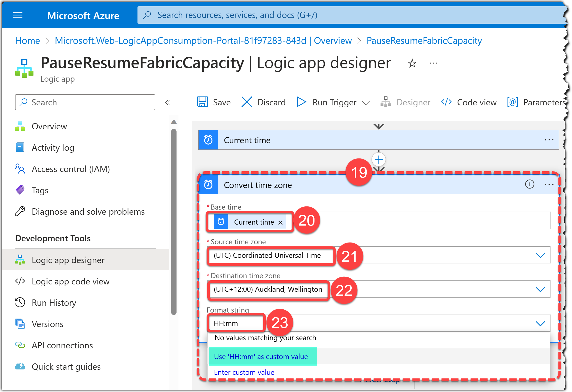The image size is (572, 392).
Task: Open ellipsis menu on Convert time zone
Action: [x=549, y=185]
